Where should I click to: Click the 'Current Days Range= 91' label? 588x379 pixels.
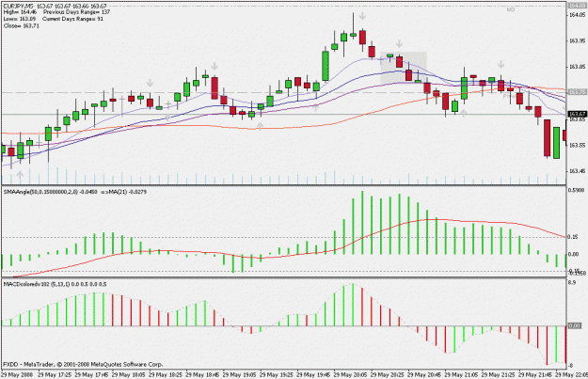pyautogui.click(x=72, y=19)
